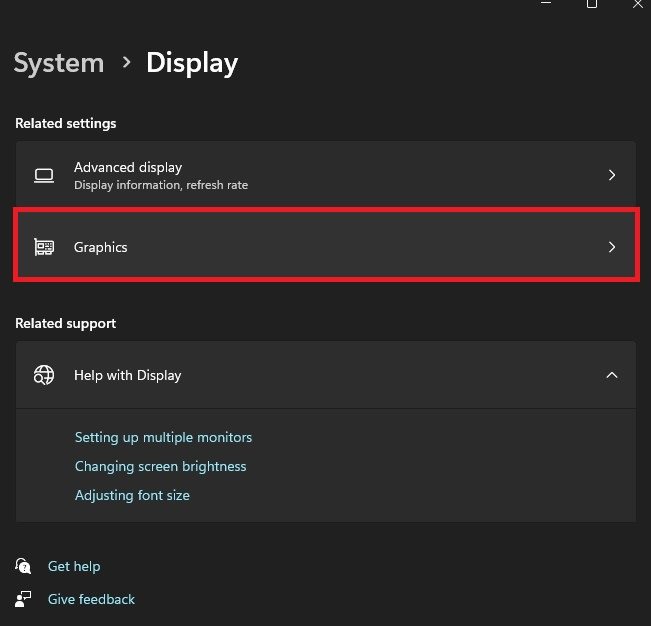
Task: Open Advanced display via its right chevron
Action: [x=612, y=175]
